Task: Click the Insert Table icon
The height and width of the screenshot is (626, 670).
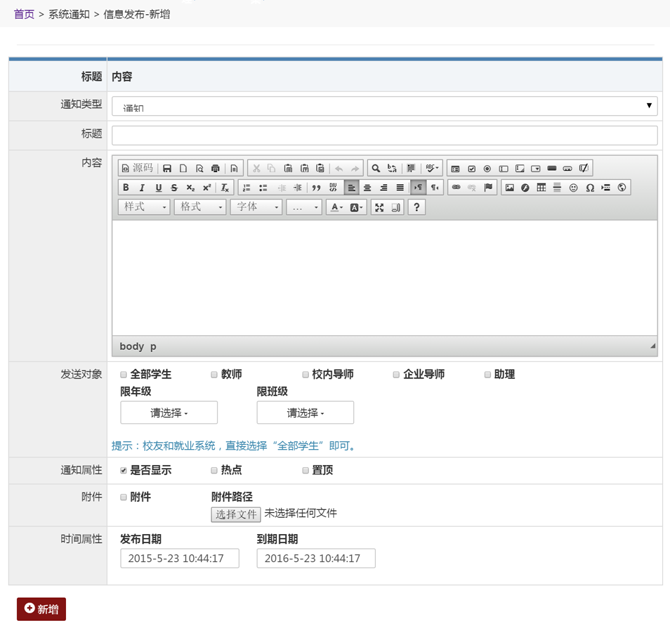Action: pos(541,188)
